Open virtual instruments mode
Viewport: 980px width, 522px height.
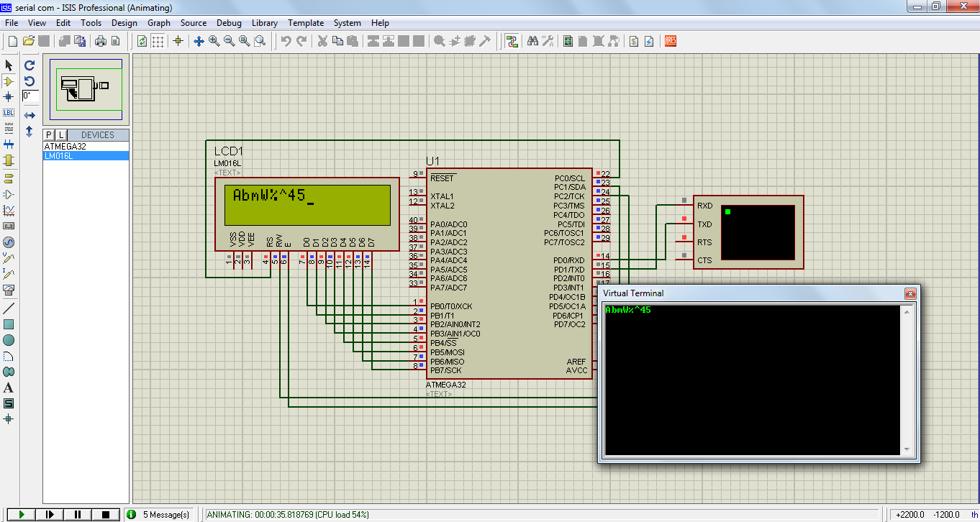9,290
